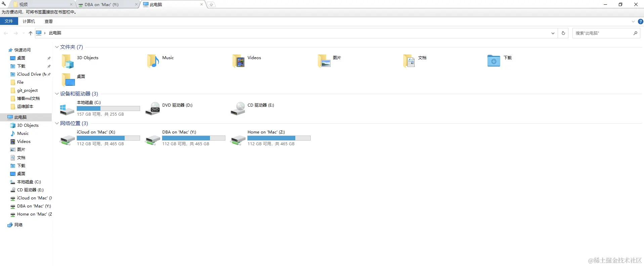This screenshot has width=644, height=266.
Task: Click the 此电脑 address bar path
Action: click(55, 33)
